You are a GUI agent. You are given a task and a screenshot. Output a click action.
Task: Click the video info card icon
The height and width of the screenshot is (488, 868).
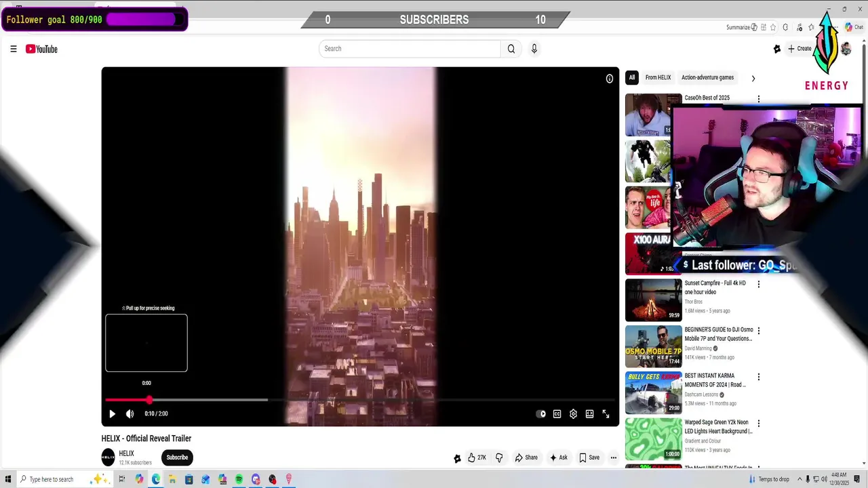(x=610, y=79)
